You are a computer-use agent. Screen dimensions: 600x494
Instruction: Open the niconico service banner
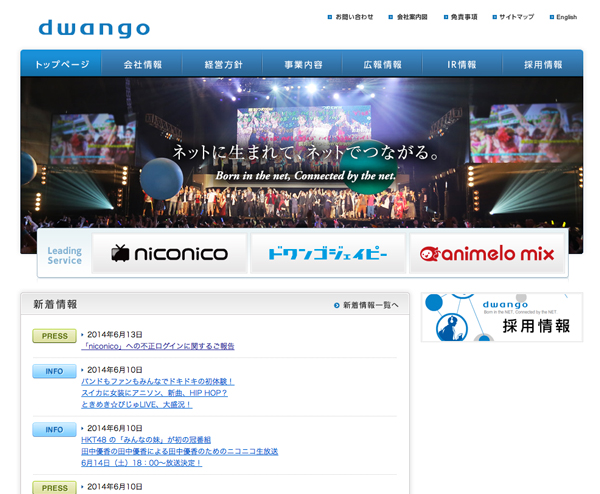(x=169, y=254)
